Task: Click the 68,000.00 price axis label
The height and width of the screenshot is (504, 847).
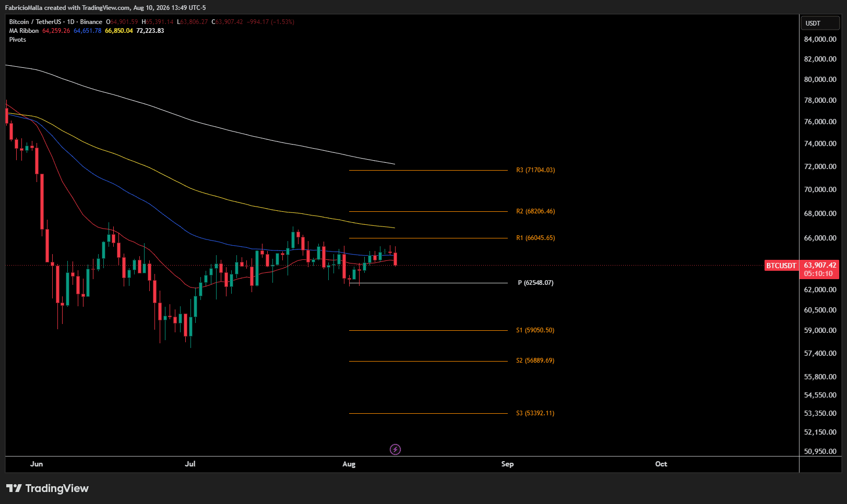Action: pos(820,213)
